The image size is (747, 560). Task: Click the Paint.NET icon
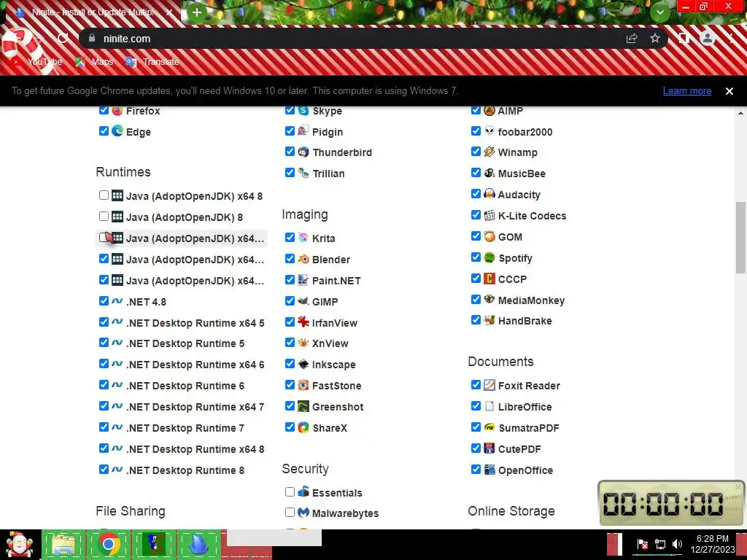(303, 280)
